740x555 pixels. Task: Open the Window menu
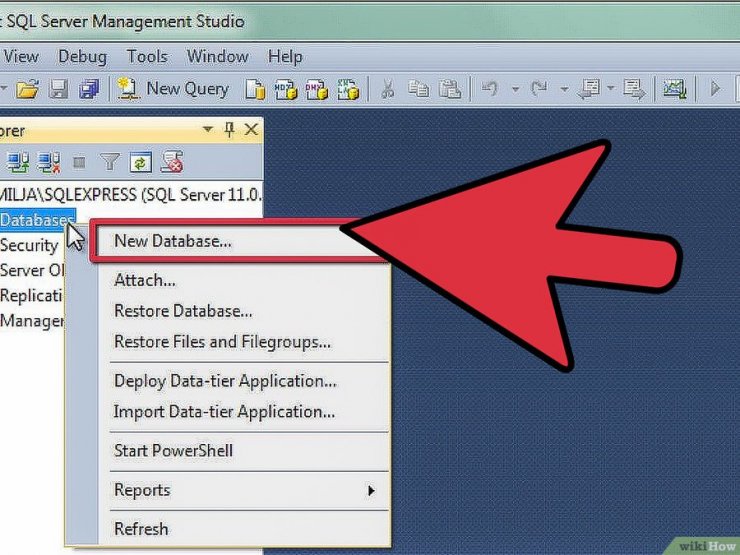pos(218,56)
